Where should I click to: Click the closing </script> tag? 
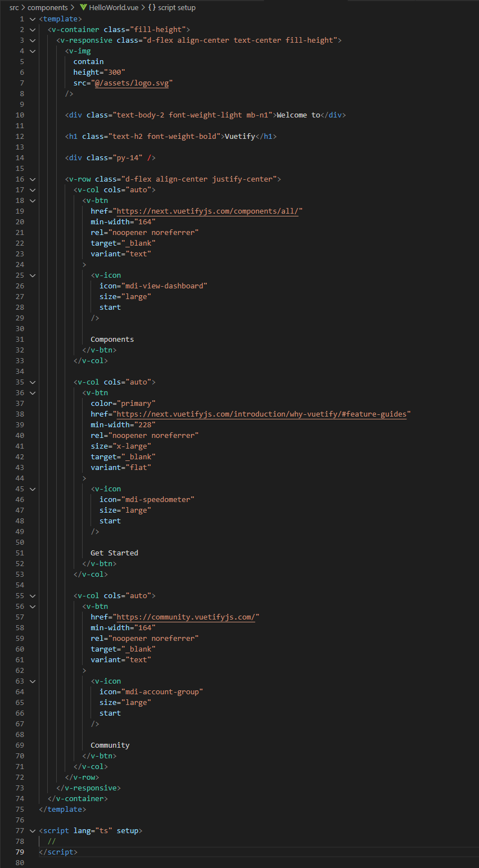tap(58, 852)
